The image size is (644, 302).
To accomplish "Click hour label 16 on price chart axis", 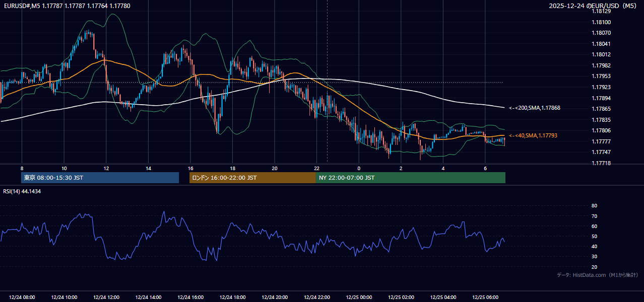I will point(190,168).
